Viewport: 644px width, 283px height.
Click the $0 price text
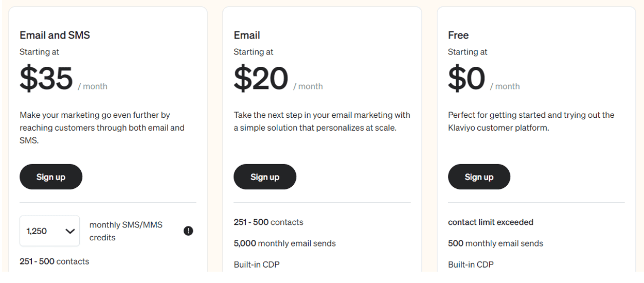(x=467, y=78)
